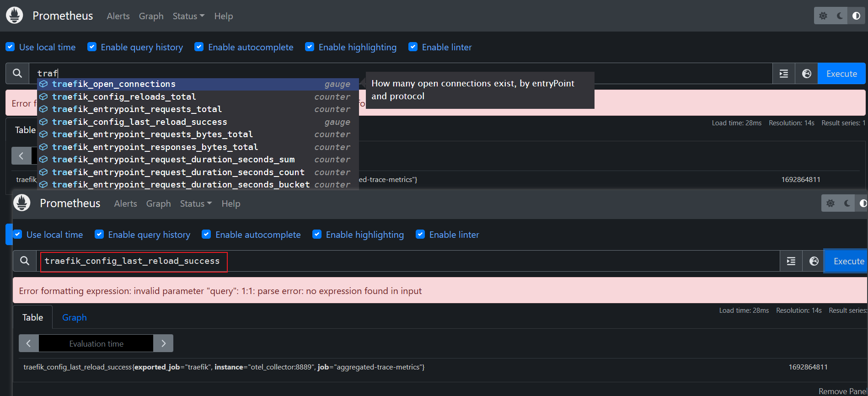Open Help from lower navbar
Image resolution: width=868 pixels, height=396 pixels.
click(x=231, y=203)
